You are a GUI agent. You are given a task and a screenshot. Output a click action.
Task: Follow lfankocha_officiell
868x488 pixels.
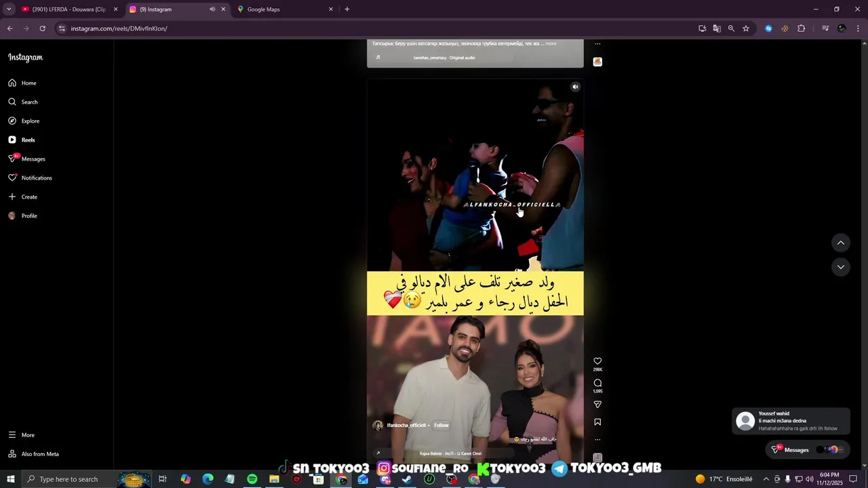(x=441, y=426)
